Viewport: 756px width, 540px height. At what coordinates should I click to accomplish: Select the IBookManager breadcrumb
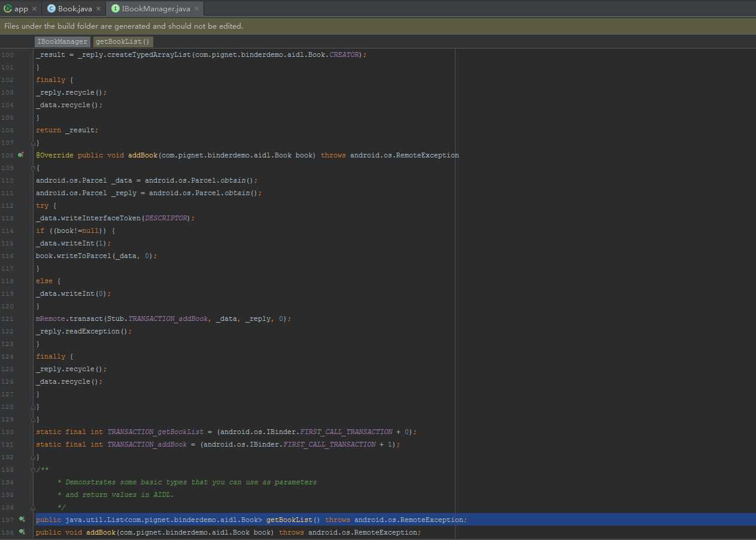point(62,41)
